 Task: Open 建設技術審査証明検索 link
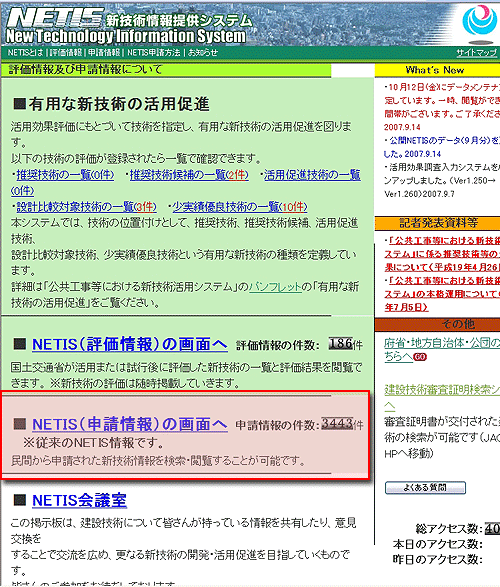pyautogui.click(x=442, y=390)
